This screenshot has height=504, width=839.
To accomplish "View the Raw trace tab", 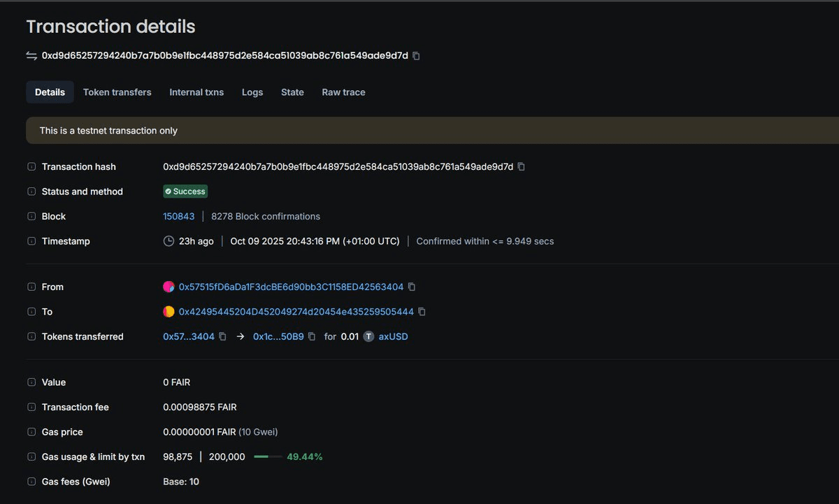I will [x=343, y=92].
